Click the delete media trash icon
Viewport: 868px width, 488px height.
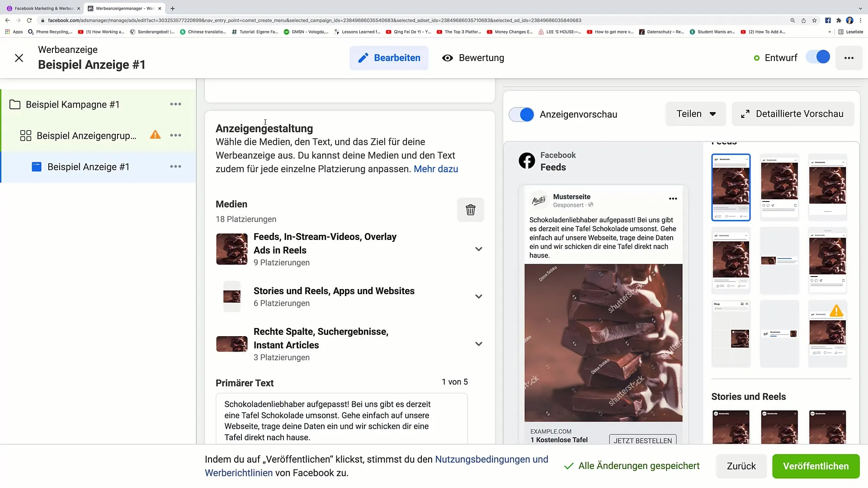(470, 210)
